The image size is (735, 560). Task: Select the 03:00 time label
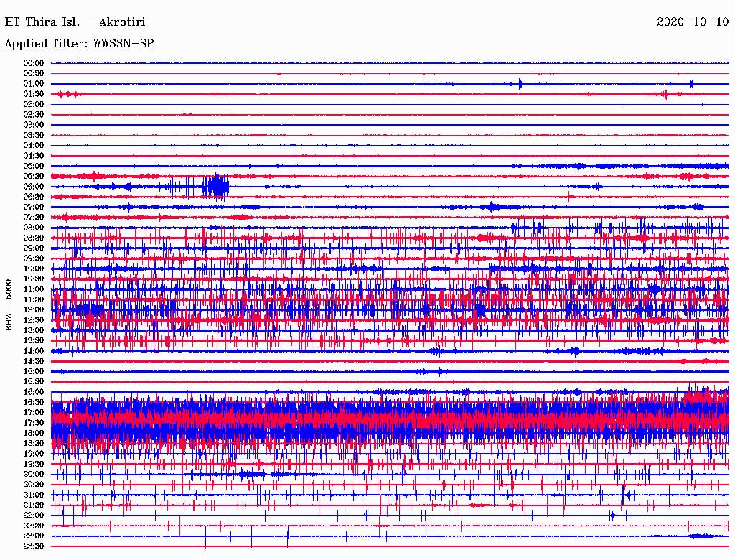coord(33,125)
